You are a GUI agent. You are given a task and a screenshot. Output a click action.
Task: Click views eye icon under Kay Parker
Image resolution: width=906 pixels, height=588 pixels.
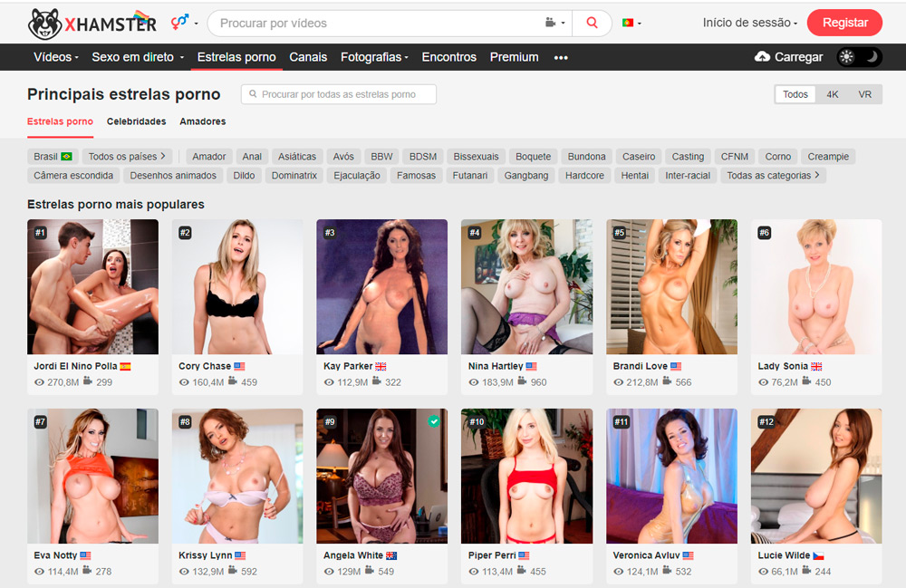(329, 382)
